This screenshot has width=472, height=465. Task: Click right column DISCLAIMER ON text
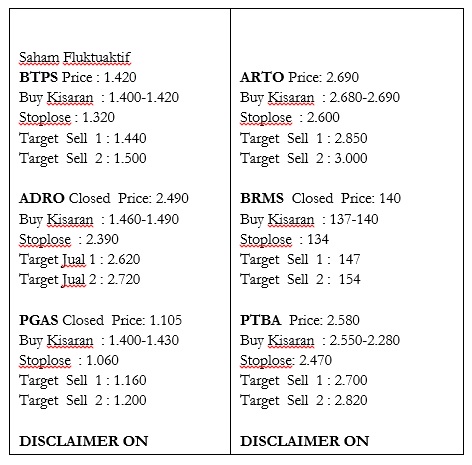pos(304,441)
